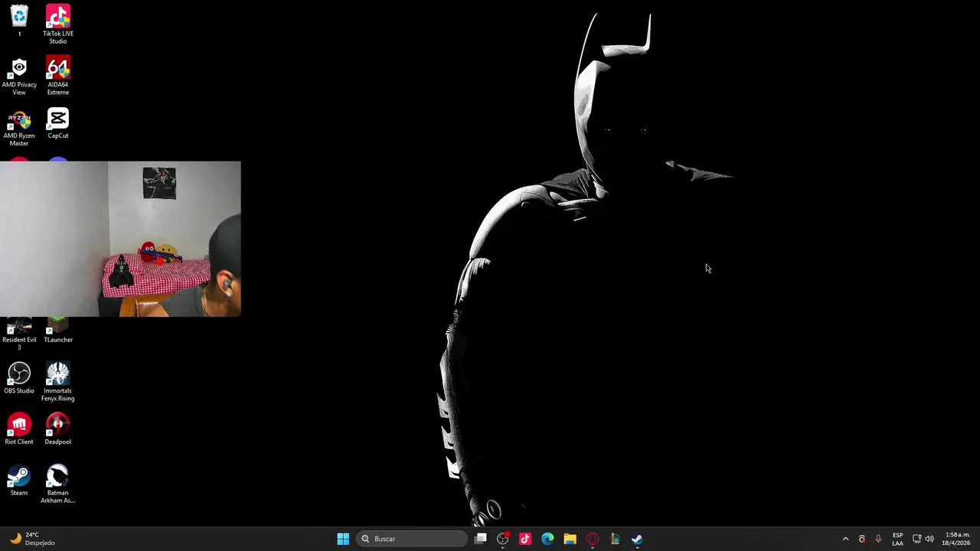Select the Deadpool desktop shortcut
980x551 pixels.
click(x=58, y=429)
